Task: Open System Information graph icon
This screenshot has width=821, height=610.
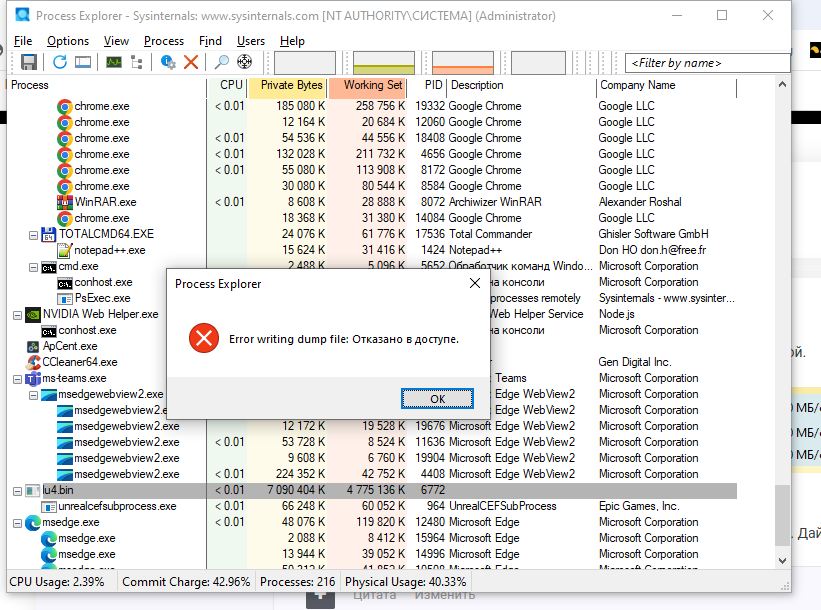Action: pyautogui.click(x=114, y=62)
